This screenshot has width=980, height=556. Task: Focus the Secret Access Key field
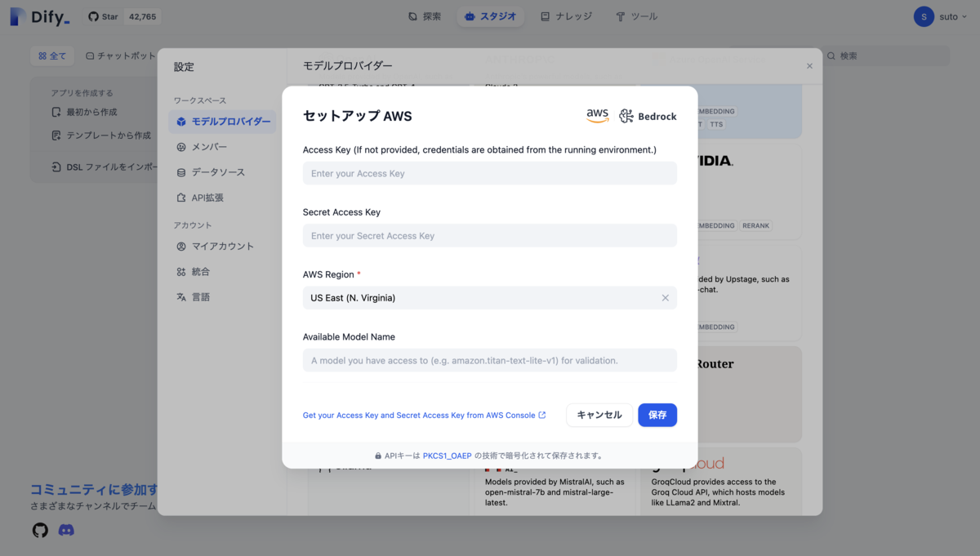[490, 236]
